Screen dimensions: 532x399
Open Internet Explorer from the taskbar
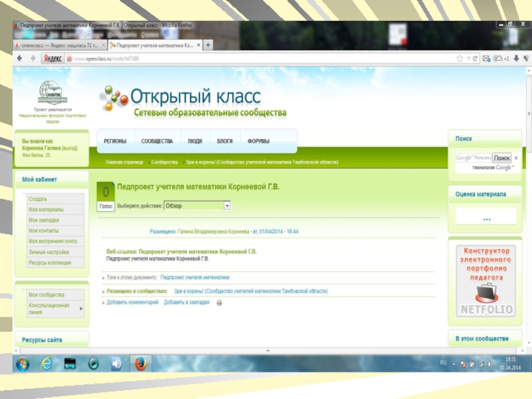coord(47,364)
